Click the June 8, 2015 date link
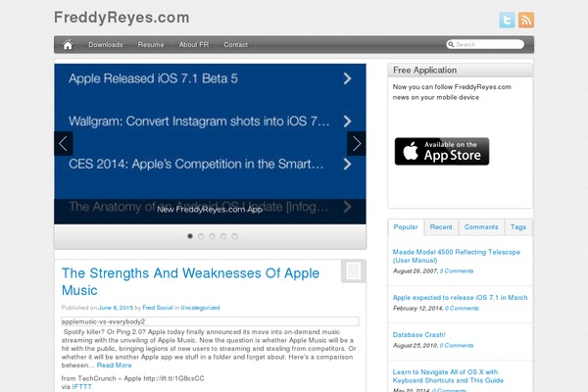This screenshot has width=588, height=392. coord(116,308)
